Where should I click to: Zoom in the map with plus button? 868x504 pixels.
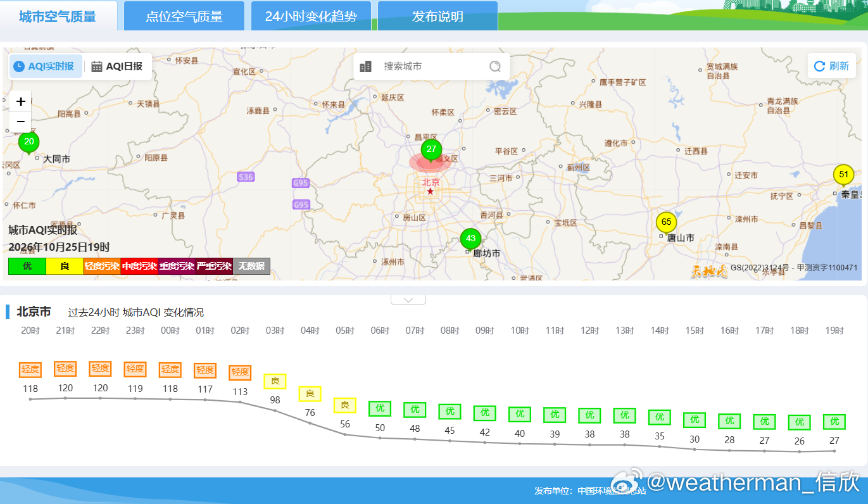click(x=20, y=101)
